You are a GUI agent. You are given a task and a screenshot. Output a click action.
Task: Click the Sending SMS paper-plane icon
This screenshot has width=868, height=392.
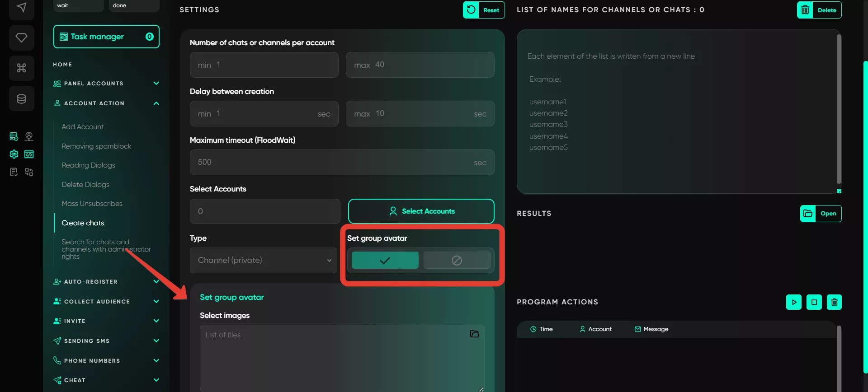(x=57, y=341)
